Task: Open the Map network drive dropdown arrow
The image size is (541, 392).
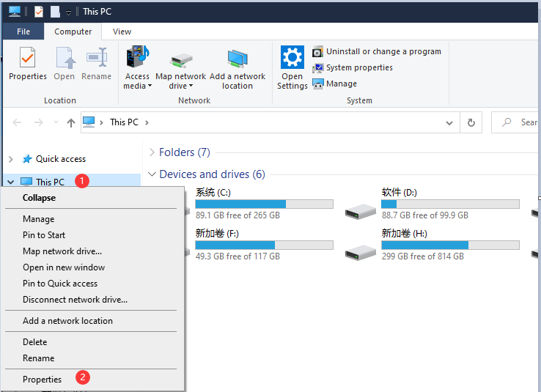Action: tap(191, 86)
